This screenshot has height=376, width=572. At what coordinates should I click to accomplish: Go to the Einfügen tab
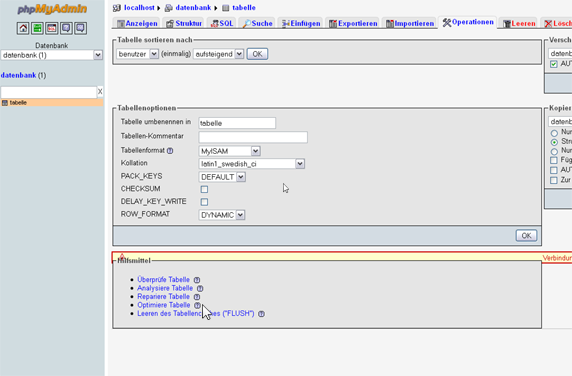pos(301,23)
